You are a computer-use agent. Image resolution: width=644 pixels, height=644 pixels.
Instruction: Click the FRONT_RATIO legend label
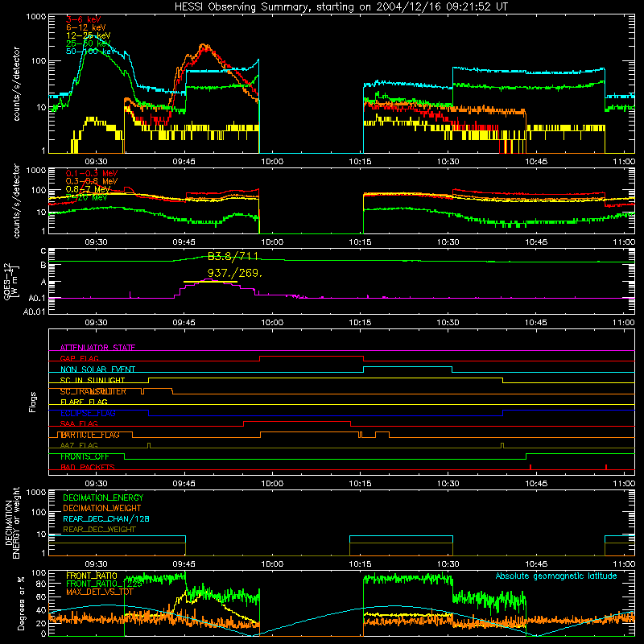(x=92, y=576)
